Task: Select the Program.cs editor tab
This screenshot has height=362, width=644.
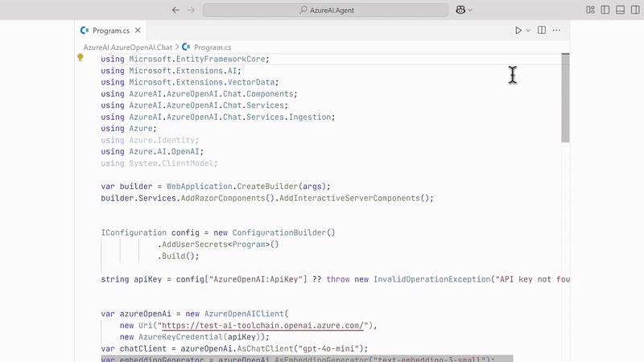Action: pos(110,31)
